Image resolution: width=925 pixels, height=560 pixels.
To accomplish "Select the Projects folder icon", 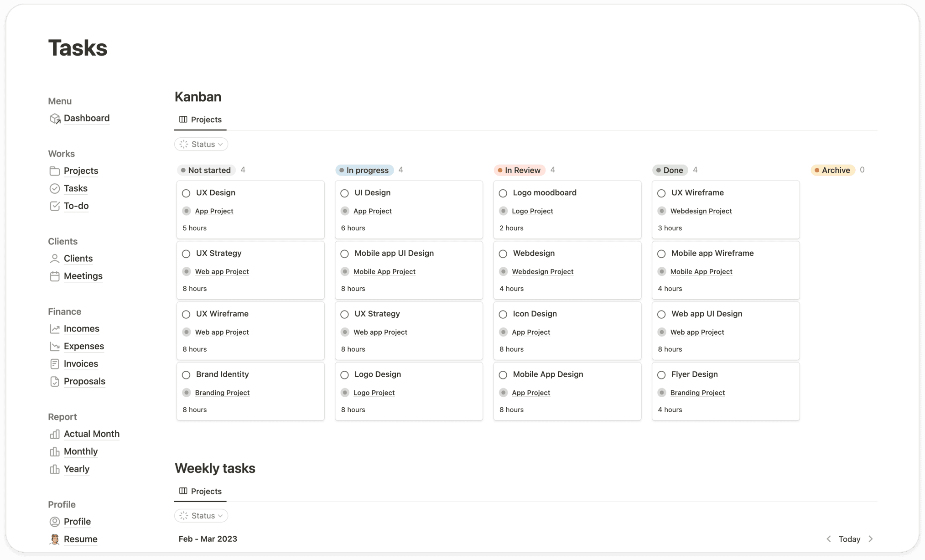I will pos(55,171).
